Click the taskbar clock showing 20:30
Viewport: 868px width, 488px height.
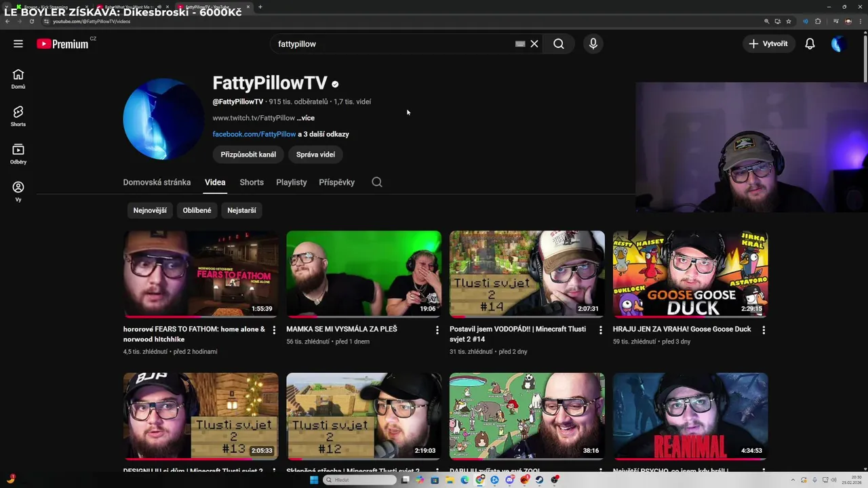[x=851, y=480]
